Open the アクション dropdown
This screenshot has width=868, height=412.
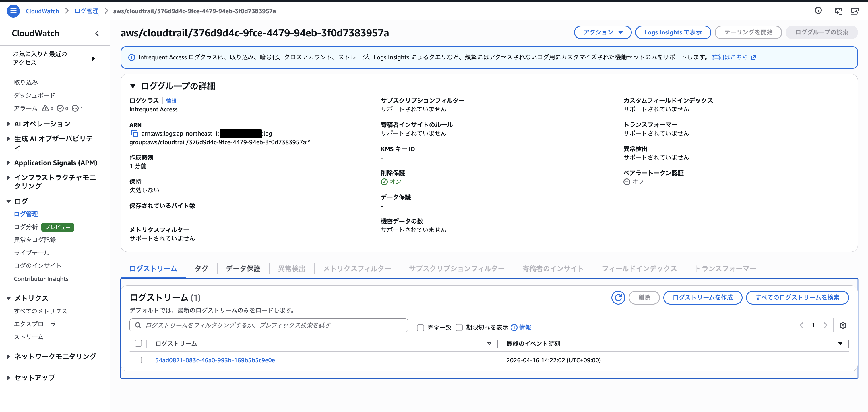pos(602,32)
